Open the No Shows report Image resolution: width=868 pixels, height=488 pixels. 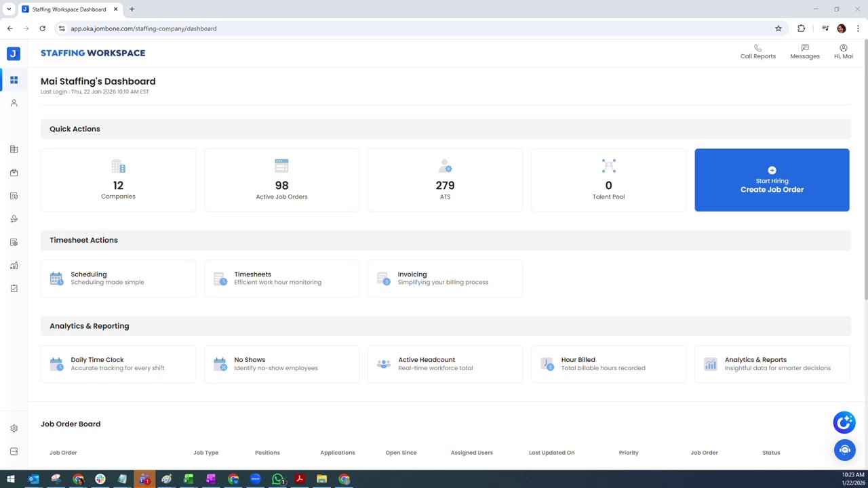[281, 364]
